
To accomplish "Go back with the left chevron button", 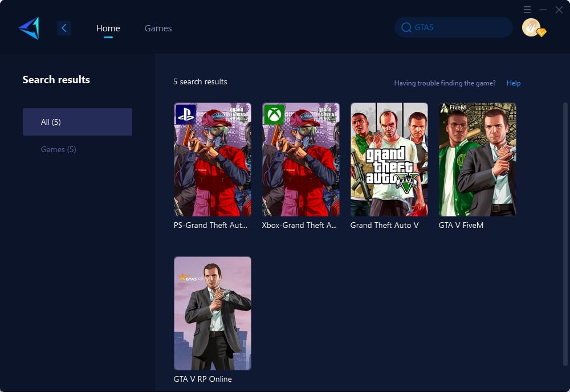I will (64, 28).
